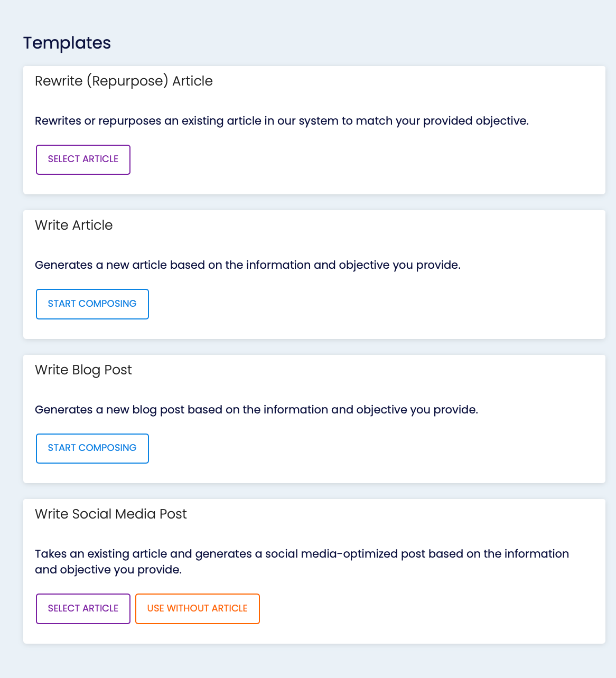Click the 'Generates a new article' description text
This screenshot has height=678, width=616.
point(248,265)
